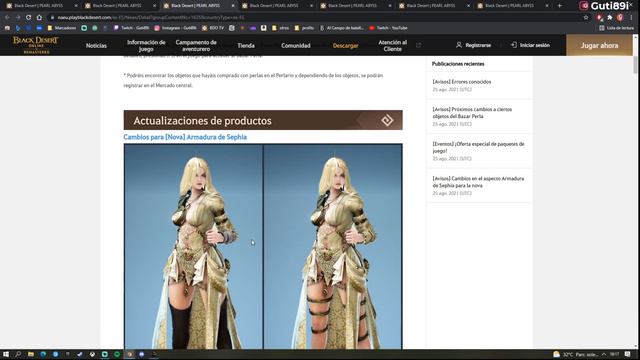Open Próximos cambios a ciertos objetos del Bazar Perla
The height and width of the screenshot is (360, 640).
tap(472, 113)
